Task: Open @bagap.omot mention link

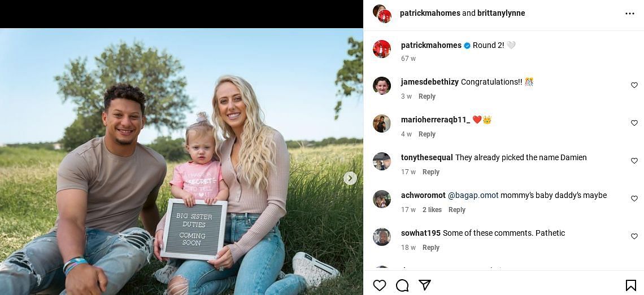Action: pyautogui.click(x=473, y=195)
